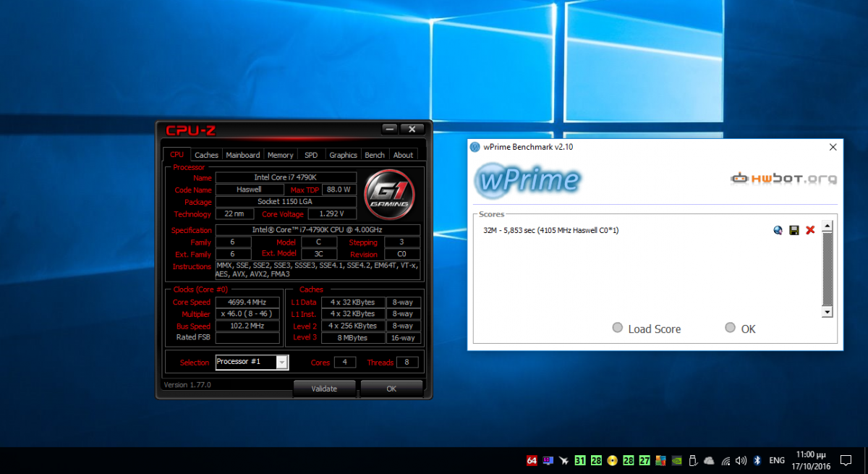Open the colorful antivirus tray icon

click(x=660, y=460)
